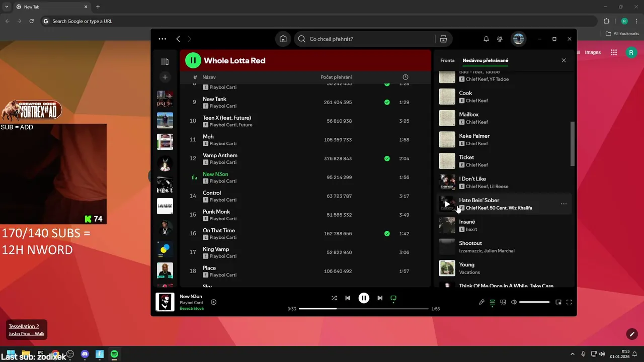
Task: Open the I AM MUSIC cover in library
Action: pos(165,206)
